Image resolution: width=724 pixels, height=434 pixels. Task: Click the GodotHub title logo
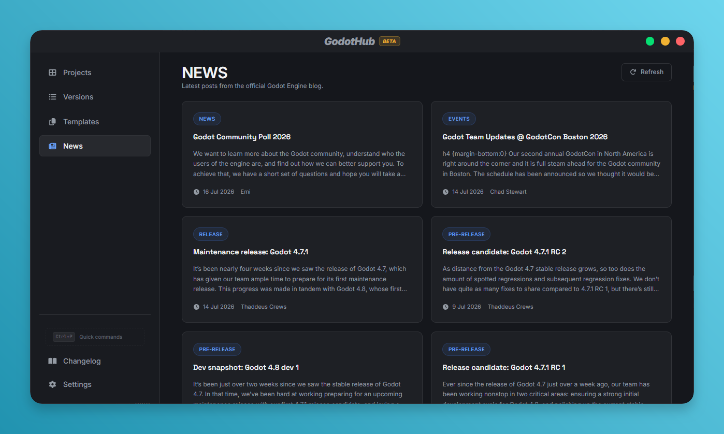(x=350, y=41)
